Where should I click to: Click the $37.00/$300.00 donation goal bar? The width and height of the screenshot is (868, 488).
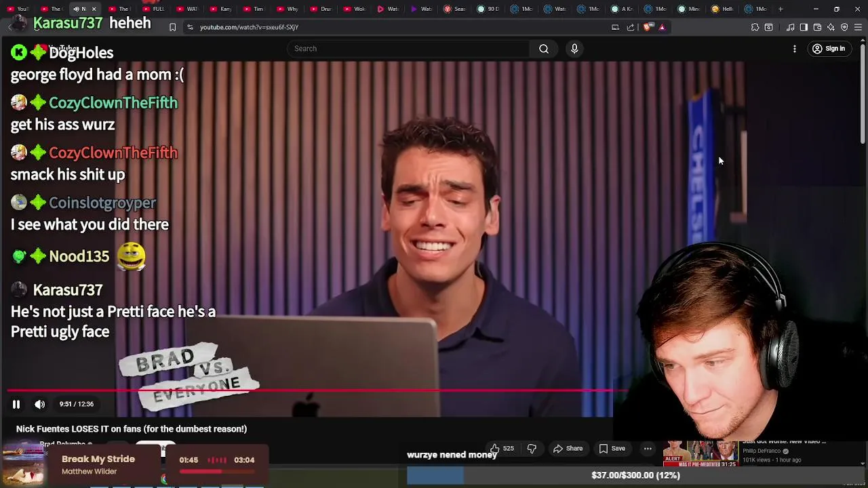[x=635, y=475]
